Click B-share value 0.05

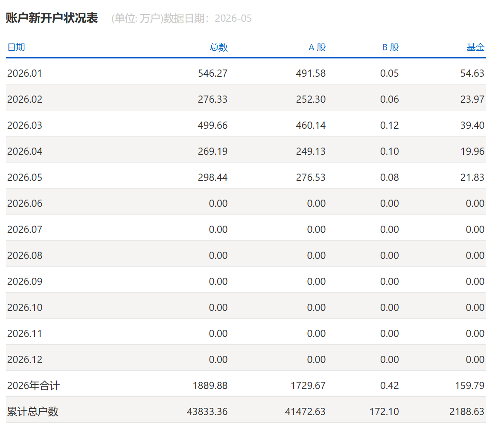[389, 73]
